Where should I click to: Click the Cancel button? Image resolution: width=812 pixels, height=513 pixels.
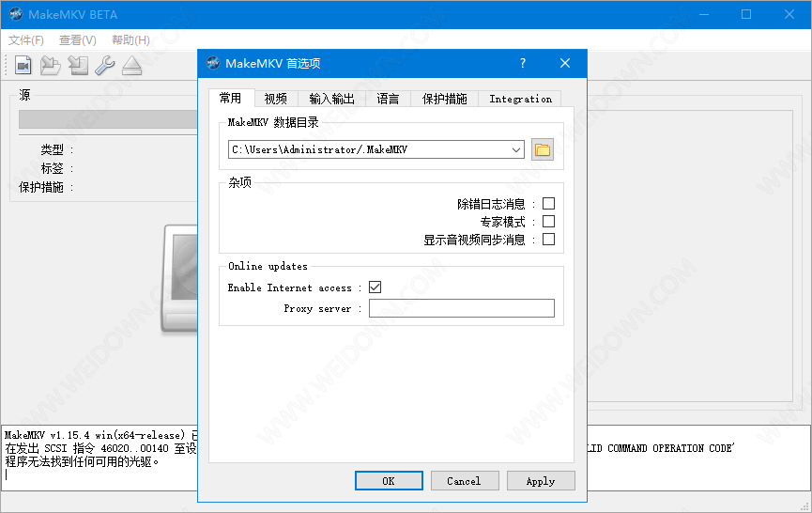[x=465, y=481]
